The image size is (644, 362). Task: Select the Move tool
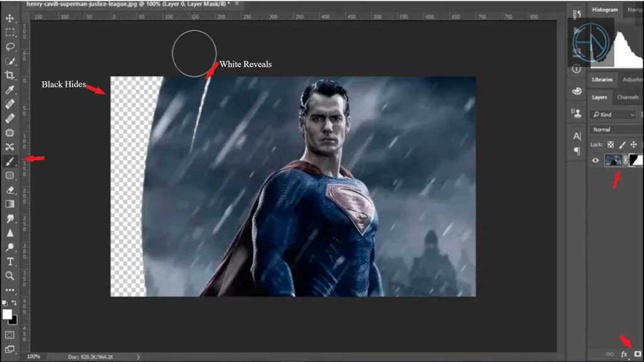click(10, 18)
